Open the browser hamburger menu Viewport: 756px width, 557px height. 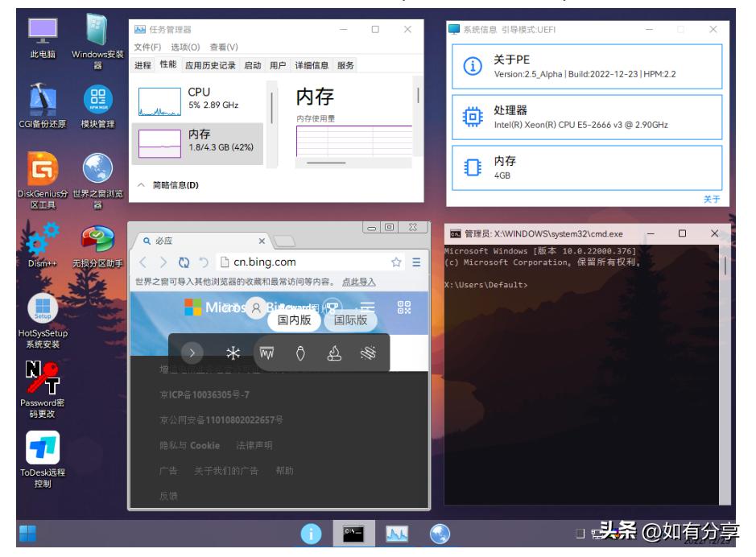pyautogui.click(x=416, y=262)
